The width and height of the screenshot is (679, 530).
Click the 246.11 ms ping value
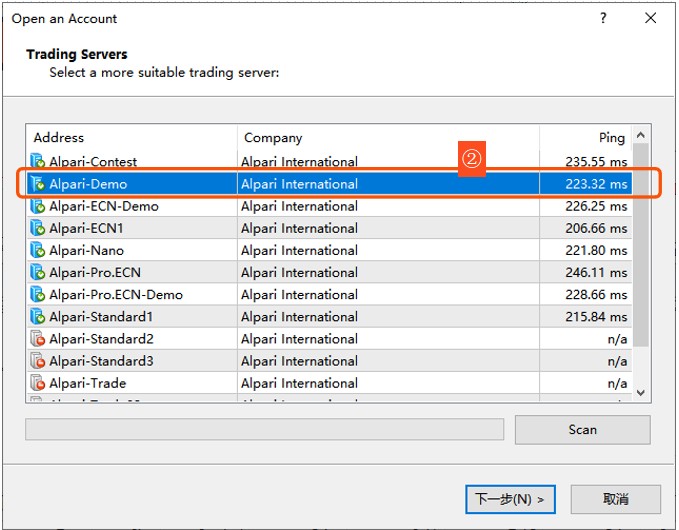(596, 272)
